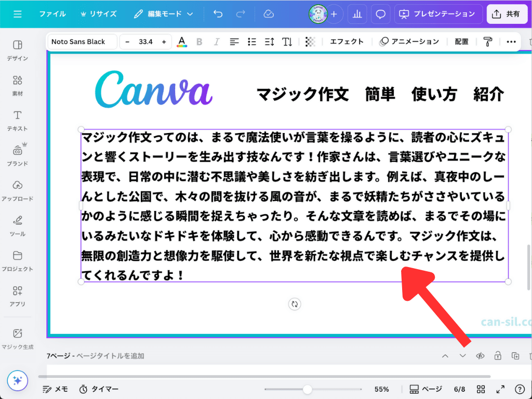532x399 pixels.
Task: Open more toolbar options ellipsis
Action: [511, 42]
